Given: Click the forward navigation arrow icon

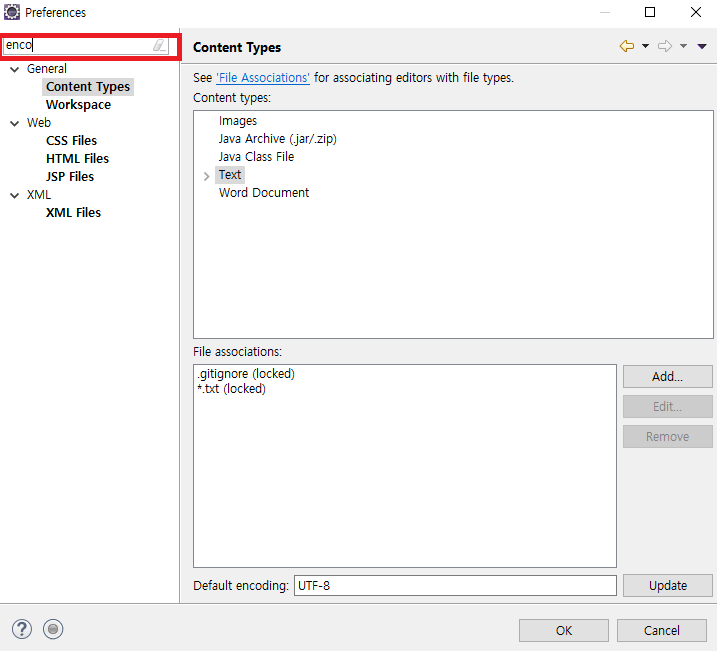Looking at the screenshot, I should [x=665, y=46].
